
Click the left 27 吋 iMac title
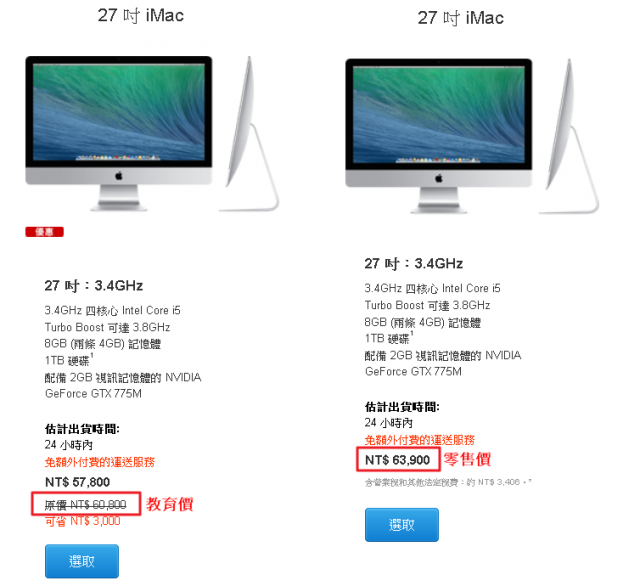pos(141,16)
